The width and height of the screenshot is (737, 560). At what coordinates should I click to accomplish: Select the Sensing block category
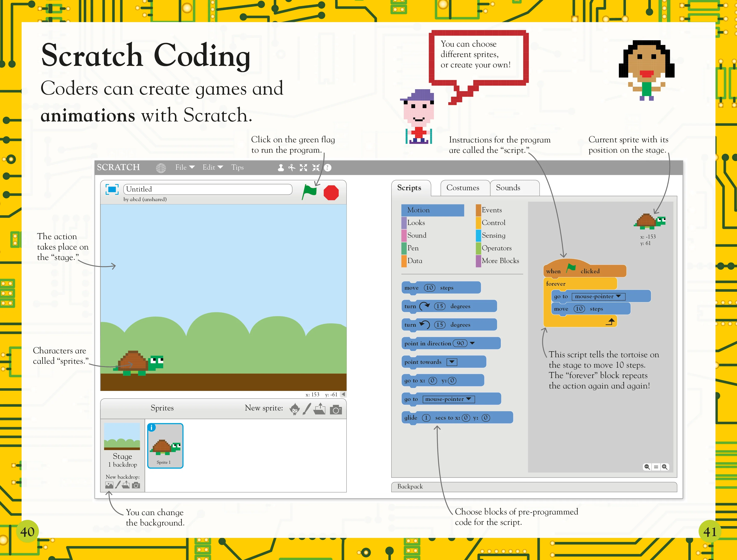click(491, 235)
